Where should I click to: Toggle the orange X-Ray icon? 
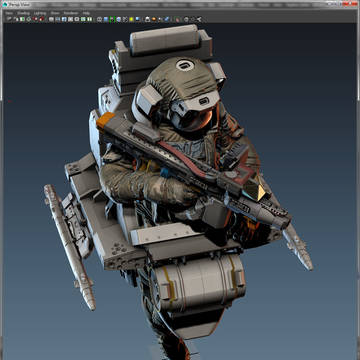[154, 19]
